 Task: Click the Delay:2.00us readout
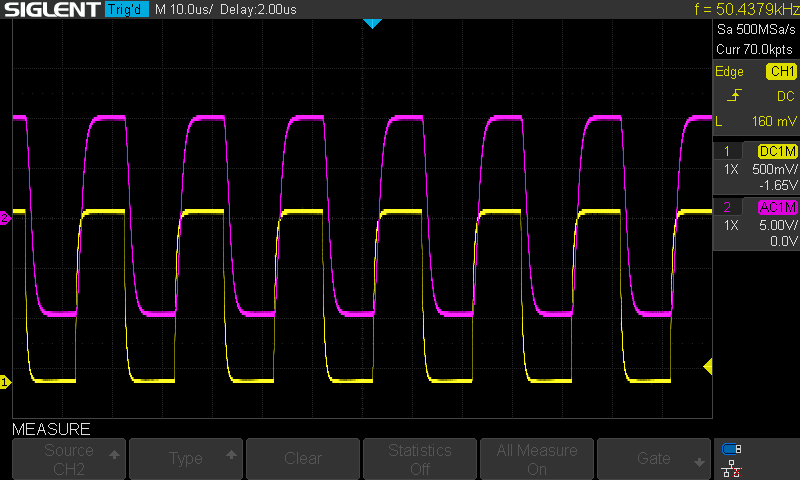pyautogui.click(x=258, y=9)
